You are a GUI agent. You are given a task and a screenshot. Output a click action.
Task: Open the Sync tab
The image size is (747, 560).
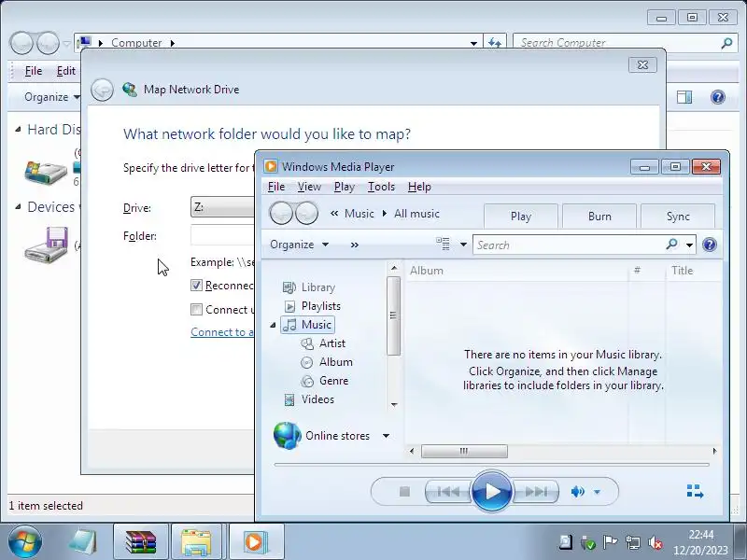pyautogui.click(x=678, y=217)
